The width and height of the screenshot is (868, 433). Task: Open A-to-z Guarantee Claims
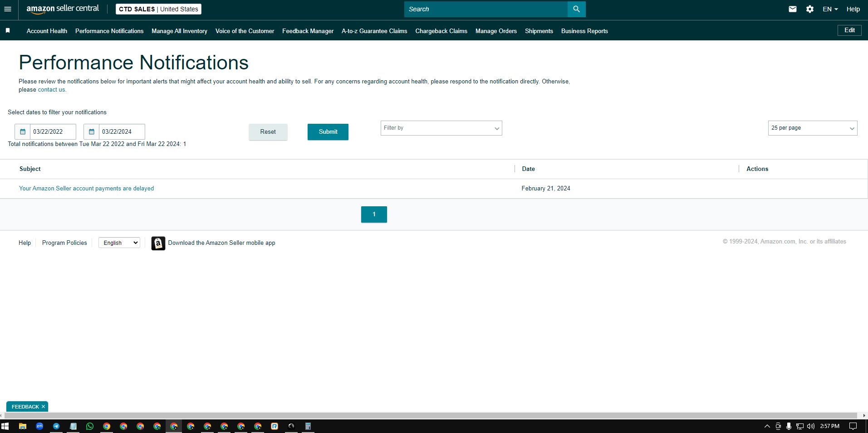point(374,31)
